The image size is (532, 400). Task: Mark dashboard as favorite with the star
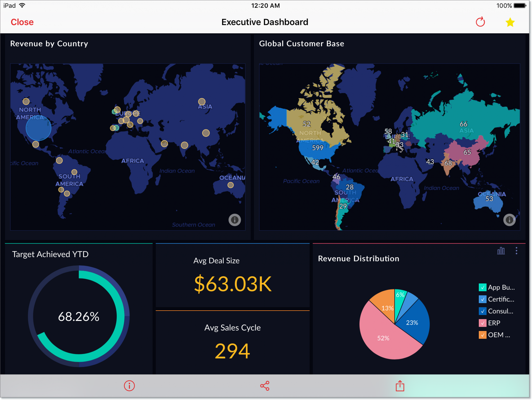click(x=510, y=22)
